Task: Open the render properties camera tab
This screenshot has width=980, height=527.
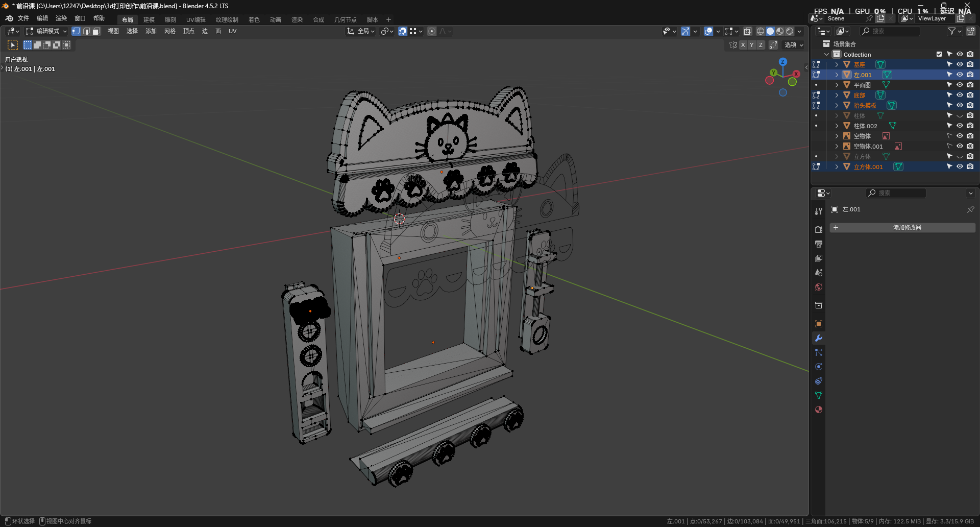Action: coord(819,230)
